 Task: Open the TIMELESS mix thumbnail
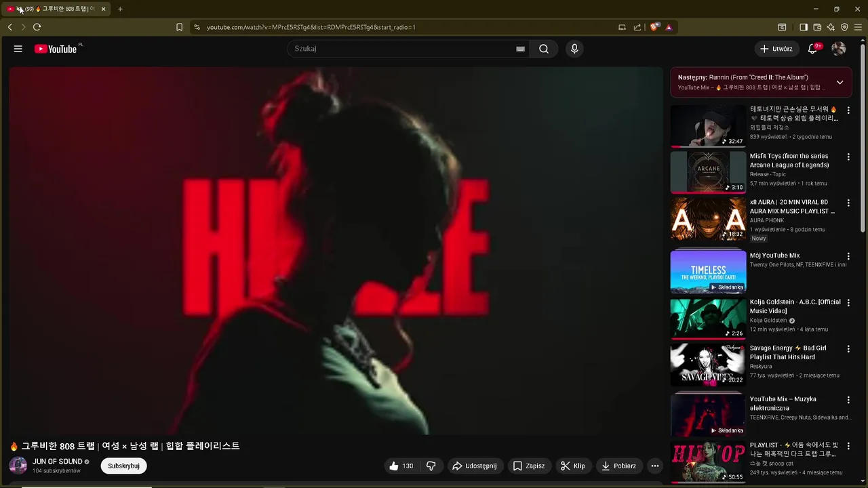(708, 271)
